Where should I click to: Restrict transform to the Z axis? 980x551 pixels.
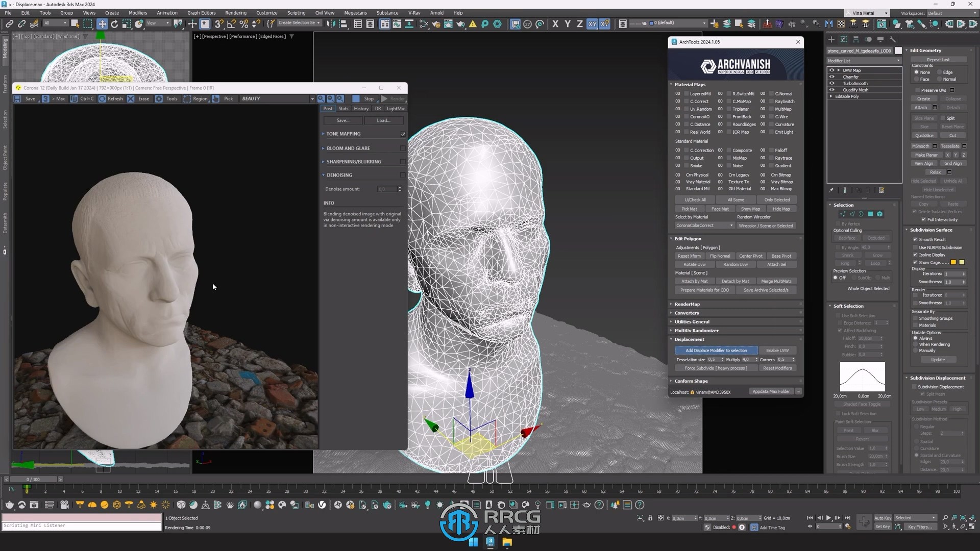point(580,24)
